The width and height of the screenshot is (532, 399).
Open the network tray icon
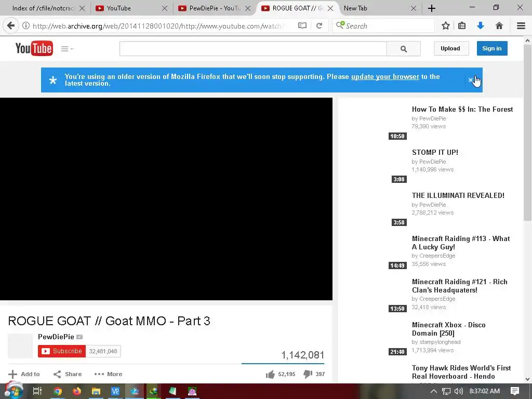[x=446, y=391]
